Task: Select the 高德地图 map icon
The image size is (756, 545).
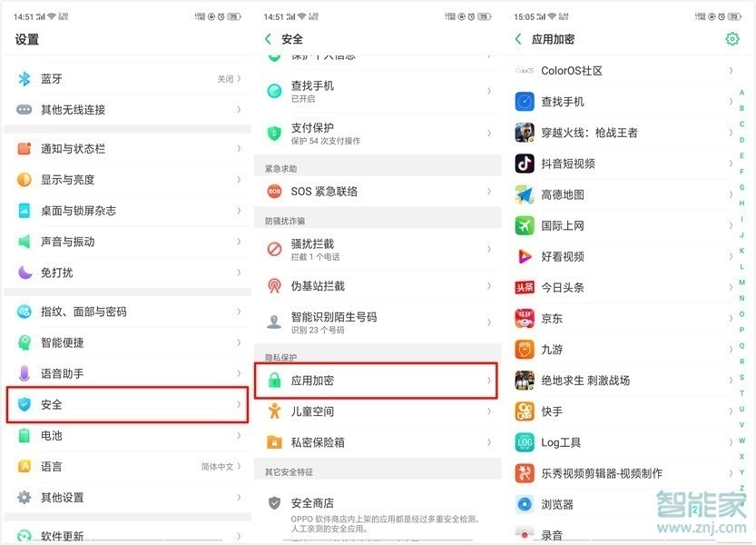Action: click(x=524, y=194)
